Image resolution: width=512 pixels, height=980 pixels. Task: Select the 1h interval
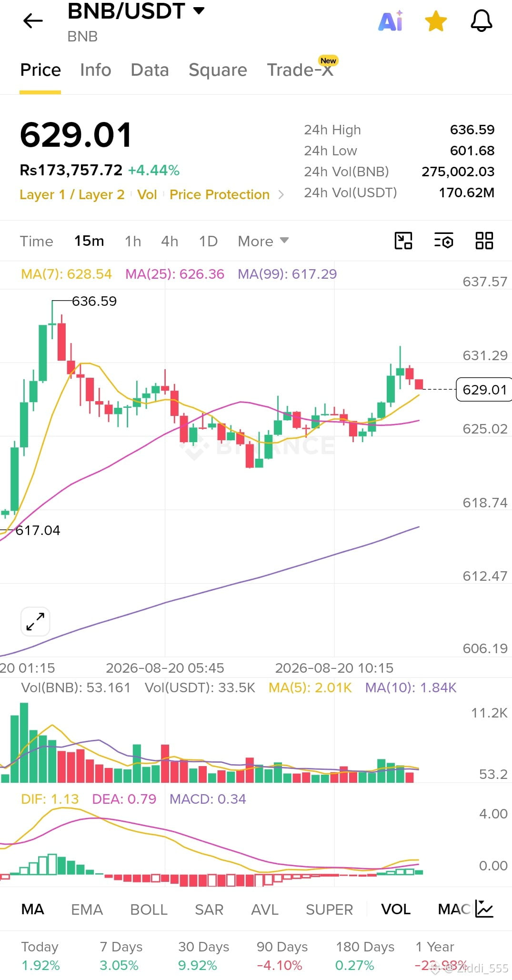point(133,241)
